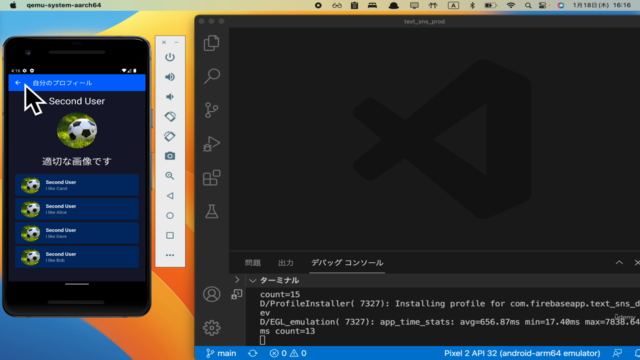Open the 'I like Carol' post
Screen dimensions: 640x360
click(77, 185)
